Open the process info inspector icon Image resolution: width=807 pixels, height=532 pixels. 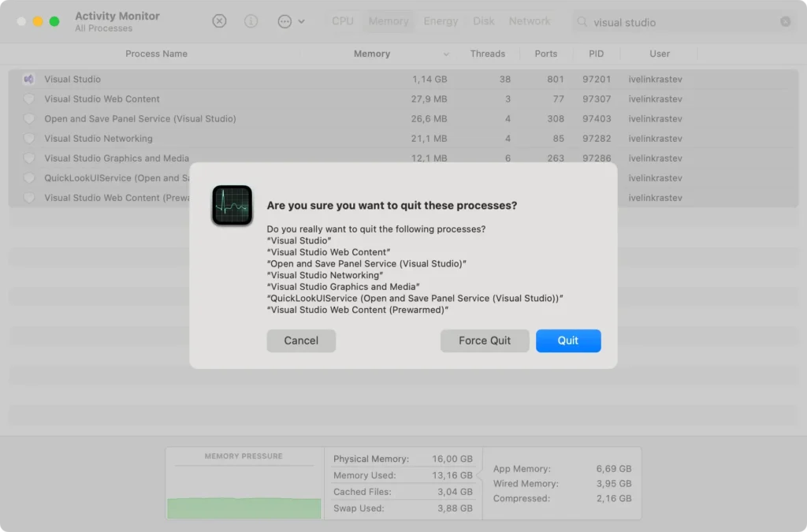click(x=251, y=21)
